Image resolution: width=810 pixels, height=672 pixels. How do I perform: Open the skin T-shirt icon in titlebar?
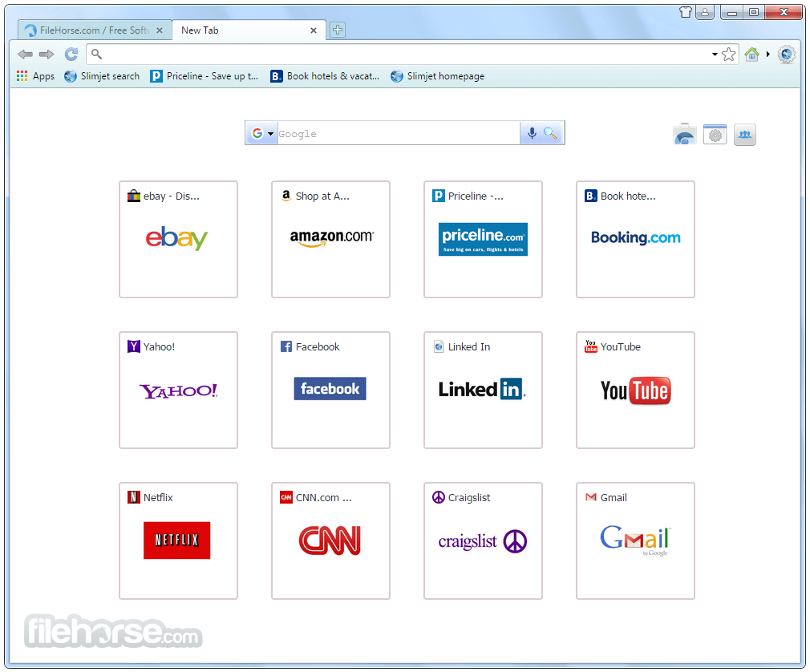click(686, 12)
